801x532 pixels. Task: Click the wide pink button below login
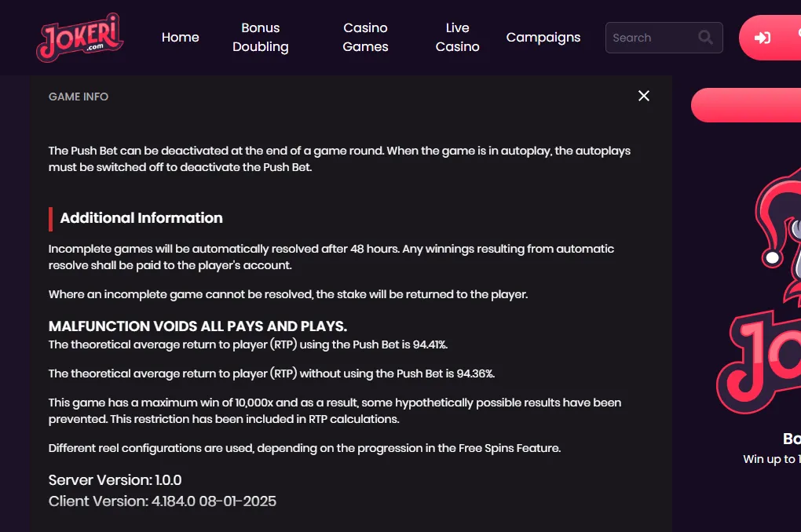[746, 105]
